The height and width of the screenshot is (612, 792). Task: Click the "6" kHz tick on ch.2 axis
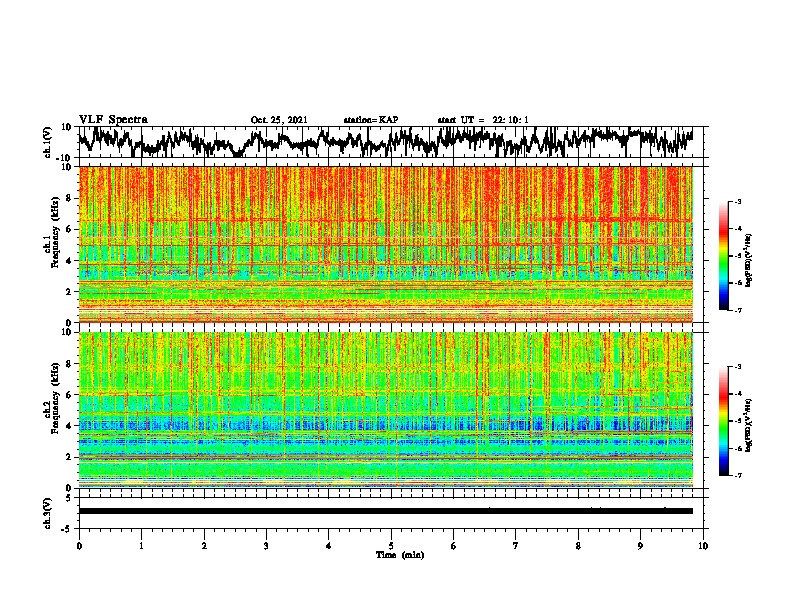pyautogui.click(x=70, y=395)
